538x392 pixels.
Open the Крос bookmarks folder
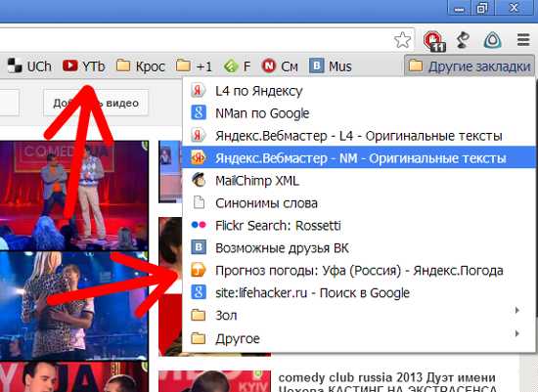coord(140,65)
